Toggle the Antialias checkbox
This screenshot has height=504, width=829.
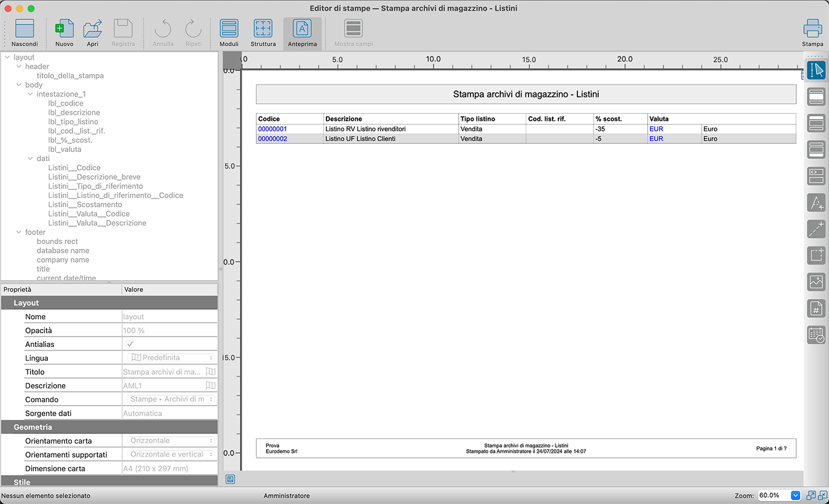[x=130, y=344]
